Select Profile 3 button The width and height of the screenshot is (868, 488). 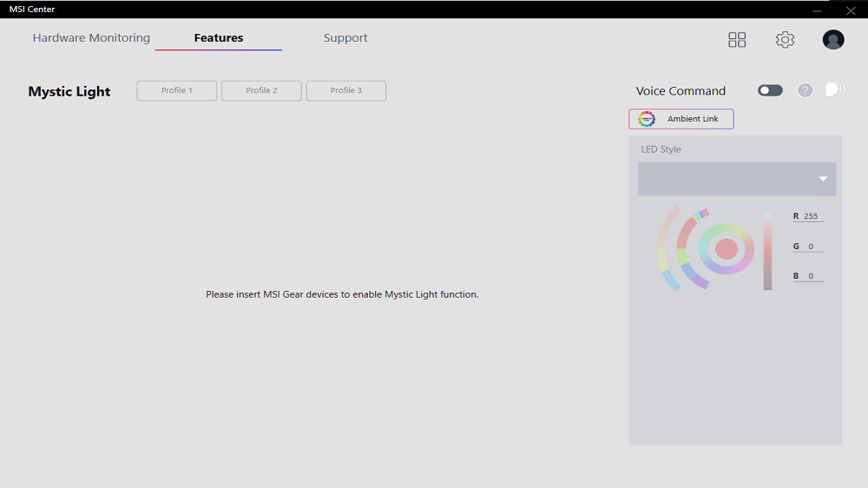[x=346, y=90]
